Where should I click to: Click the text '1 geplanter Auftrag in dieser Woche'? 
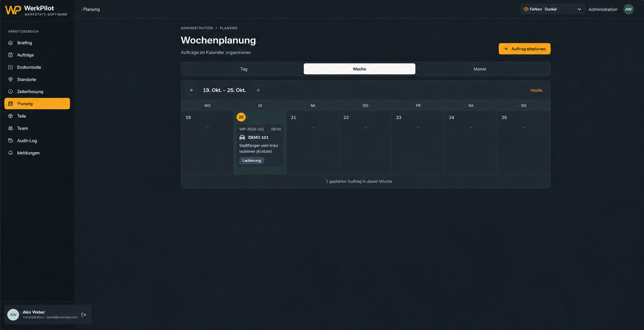click(359, 182)
